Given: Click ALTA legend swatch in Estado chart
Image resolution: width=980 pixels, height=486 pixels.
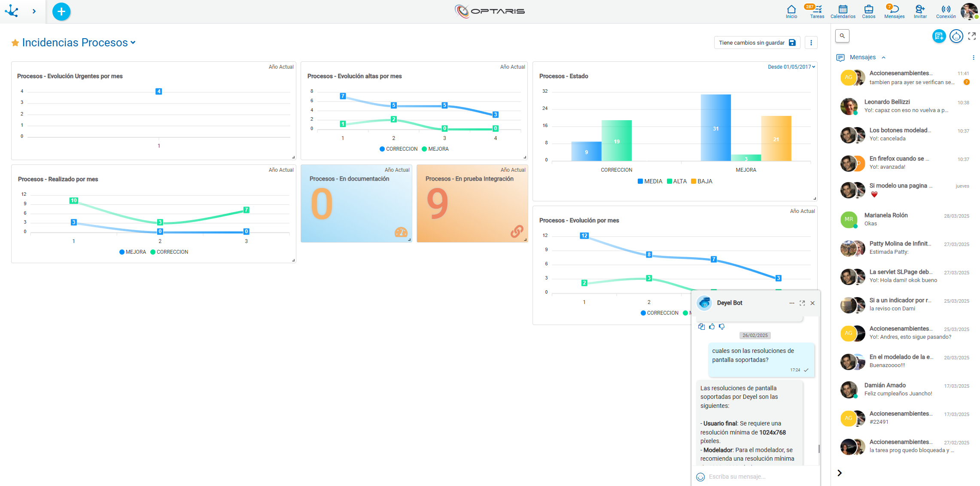Looking at the screenshot, I should 669,182.
